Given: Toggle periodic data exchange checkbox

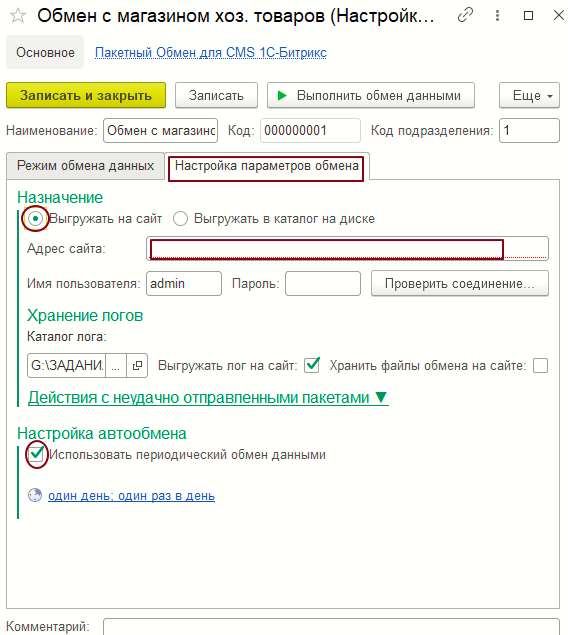Looking at the screenshot, I should coord(36,454).
